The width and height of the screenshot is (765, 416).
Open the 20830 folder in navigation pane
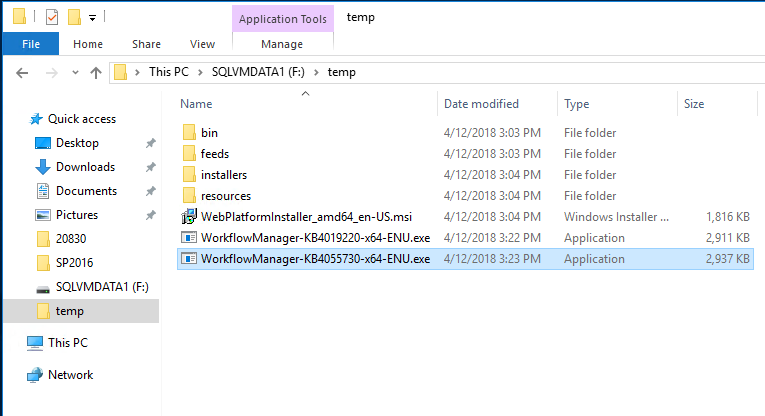click(x=71, y=238)
